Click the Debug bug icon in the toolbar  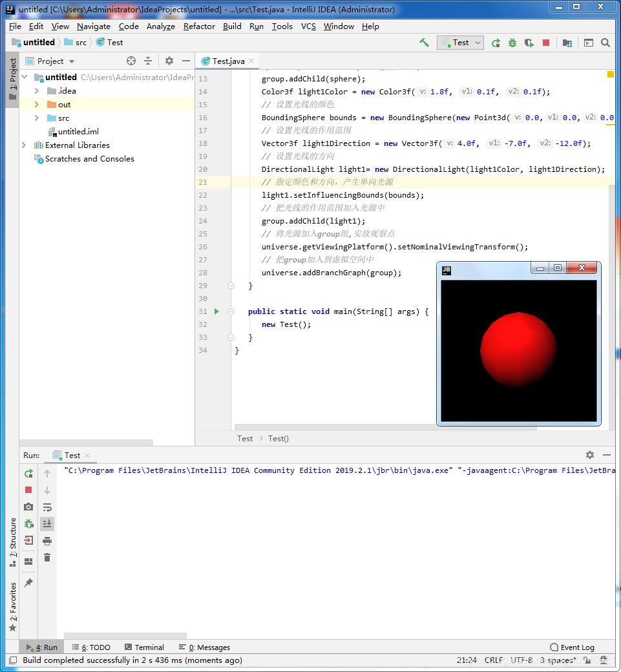[x=512, y=43]
